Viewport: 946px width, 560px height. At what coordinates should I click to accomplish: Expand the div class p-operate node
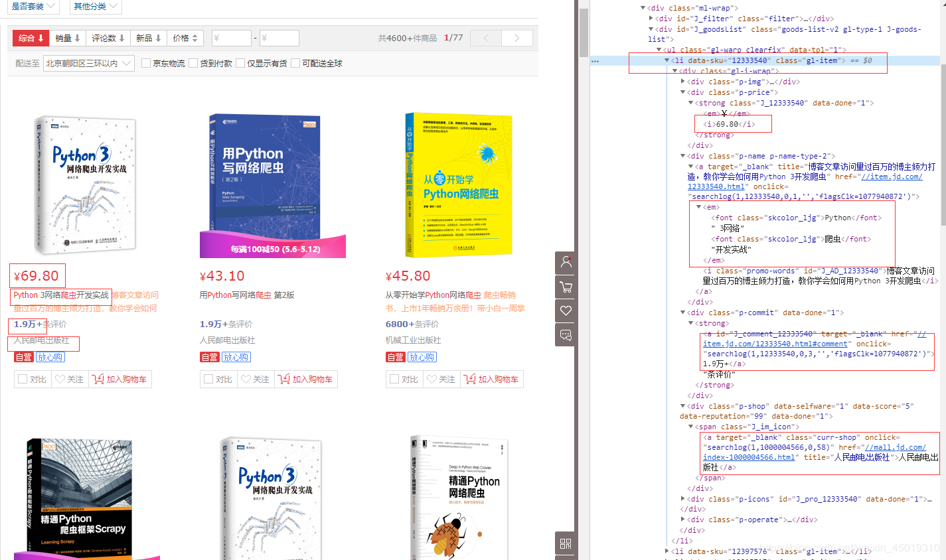coord(683,520)
